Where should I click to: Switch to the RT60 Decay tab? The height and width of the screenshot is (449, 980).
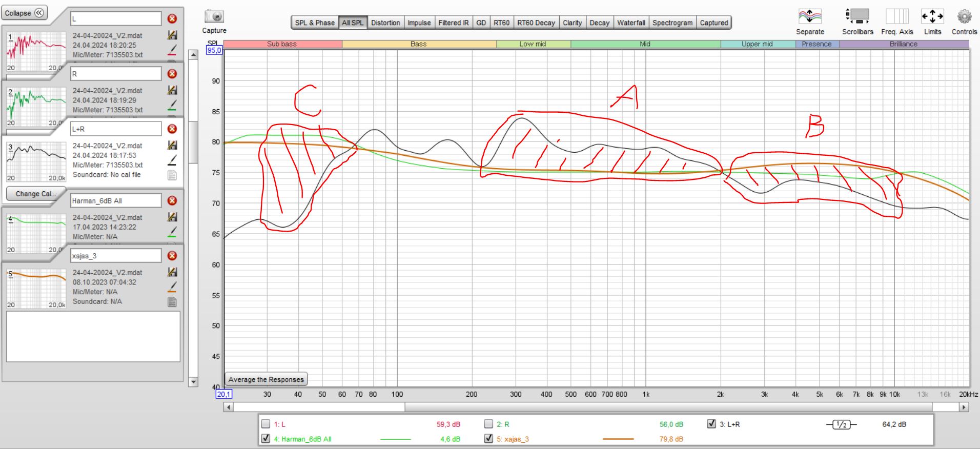click(x=536, y=23)
